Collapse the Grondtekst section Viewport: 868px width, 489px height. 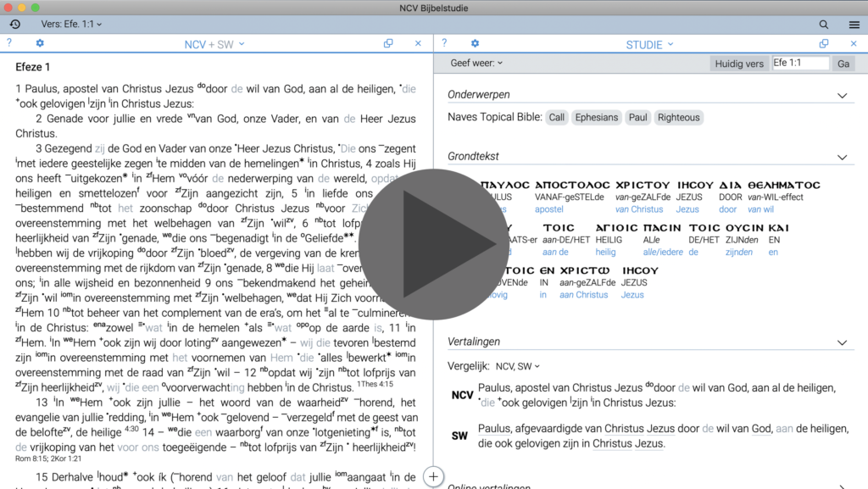pyautogui.click(x=842, y=157)
